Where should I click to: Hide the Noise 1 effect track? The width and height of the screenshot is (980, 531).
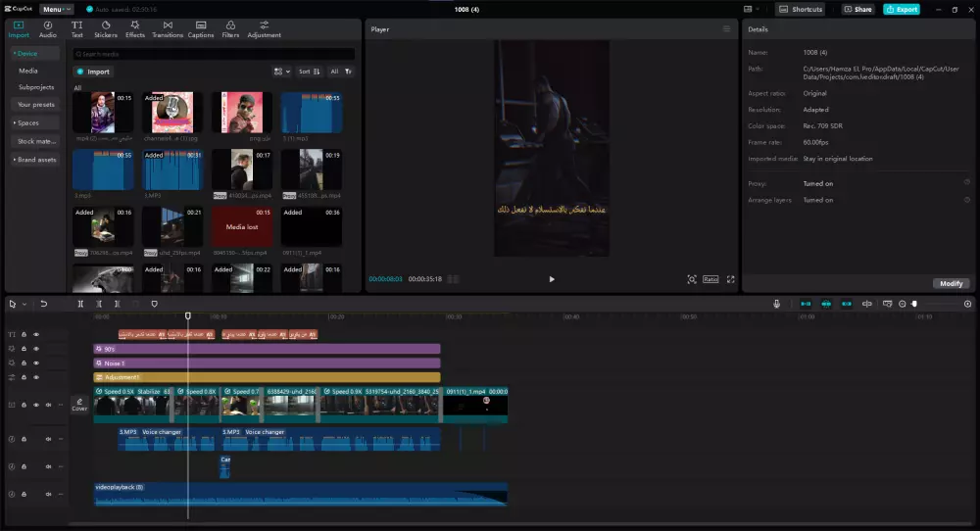coord(36,362)
